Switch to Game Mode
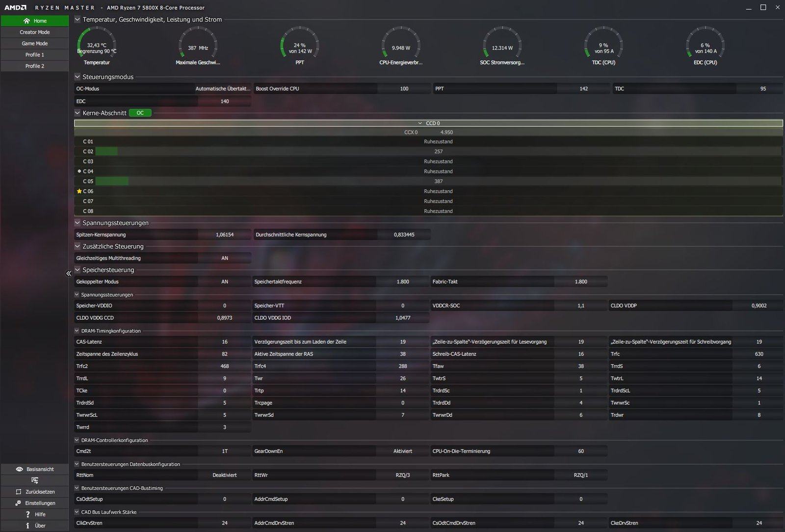Screen dimensions: 785x532 tap(34, 43)
